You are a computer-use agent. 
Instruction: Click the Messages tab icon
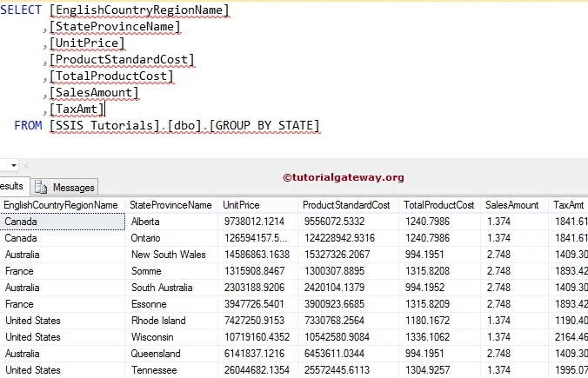(x=41, y=187)
